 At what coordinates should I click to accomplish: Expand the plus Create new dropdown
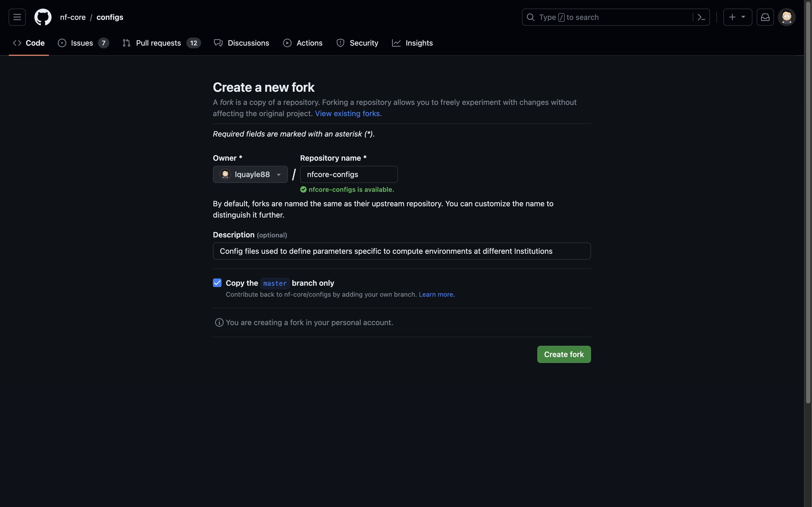(737, 17)
